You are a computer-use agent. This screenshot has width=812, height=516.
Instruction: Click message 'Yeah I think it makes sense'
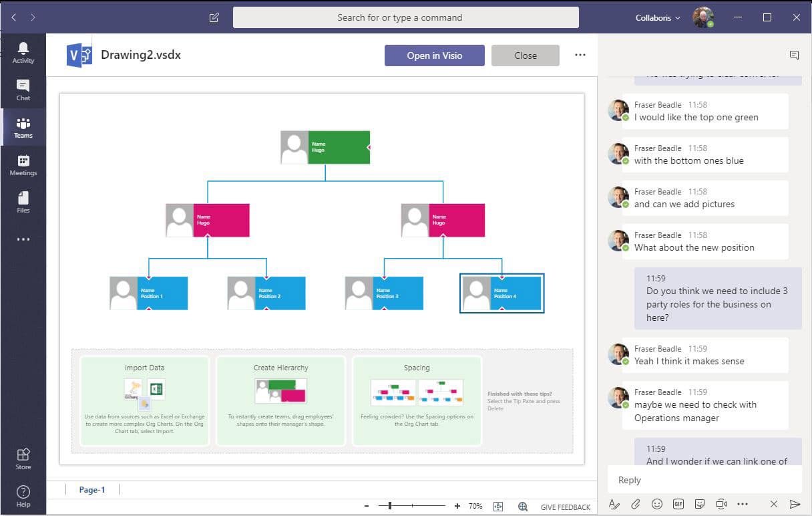[704, 355]
